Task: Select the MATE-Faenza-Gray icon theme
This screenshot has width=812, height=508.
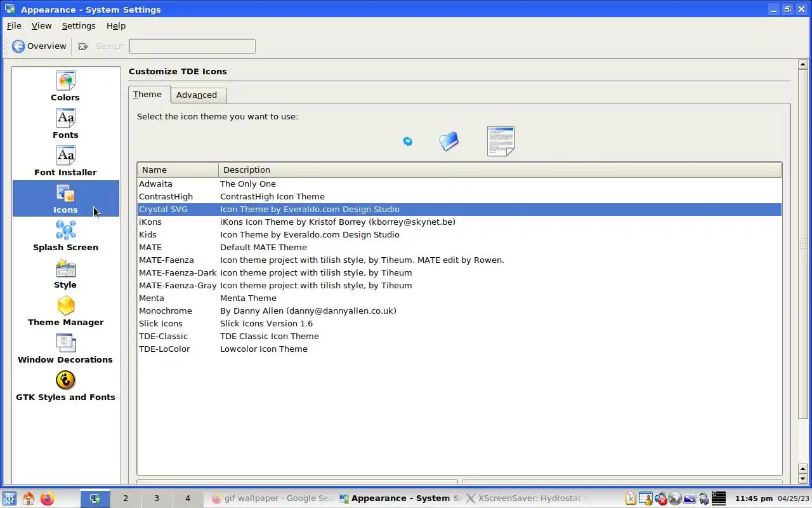Action: click(x=459, y=285)
